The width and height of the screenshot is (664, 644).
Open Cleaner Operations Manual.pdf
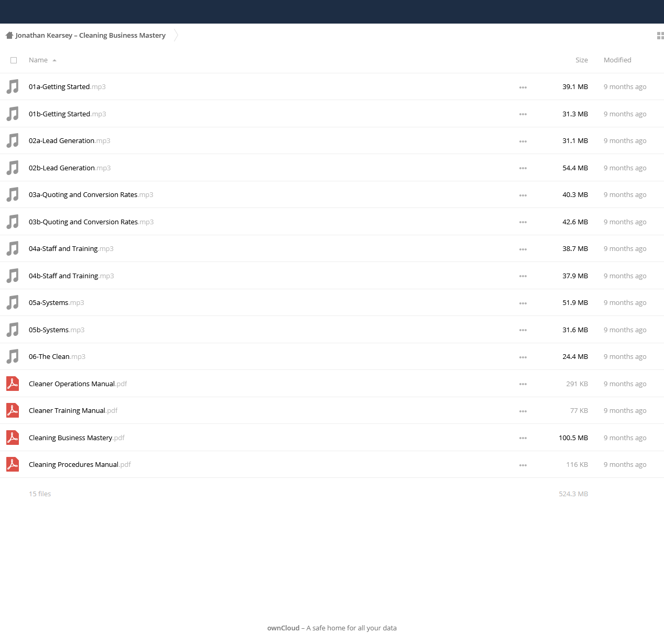click(x=78, y=384)
